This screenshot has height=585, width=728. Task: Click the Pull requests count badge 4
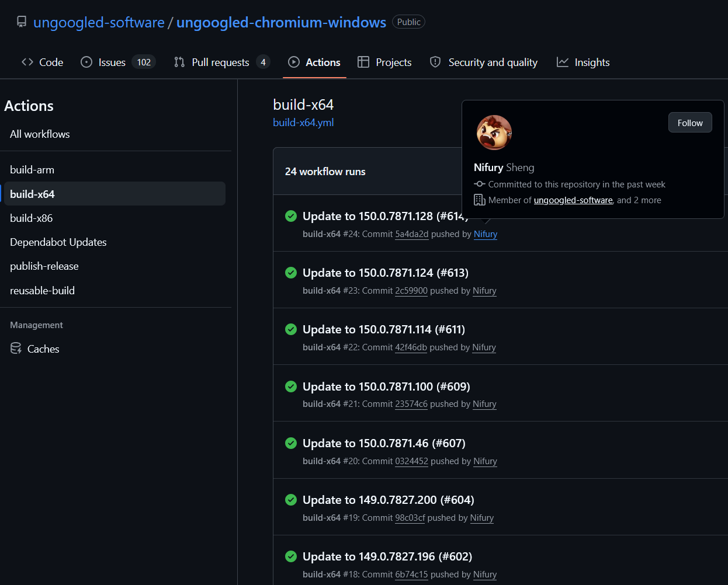(x=263, y=62)
